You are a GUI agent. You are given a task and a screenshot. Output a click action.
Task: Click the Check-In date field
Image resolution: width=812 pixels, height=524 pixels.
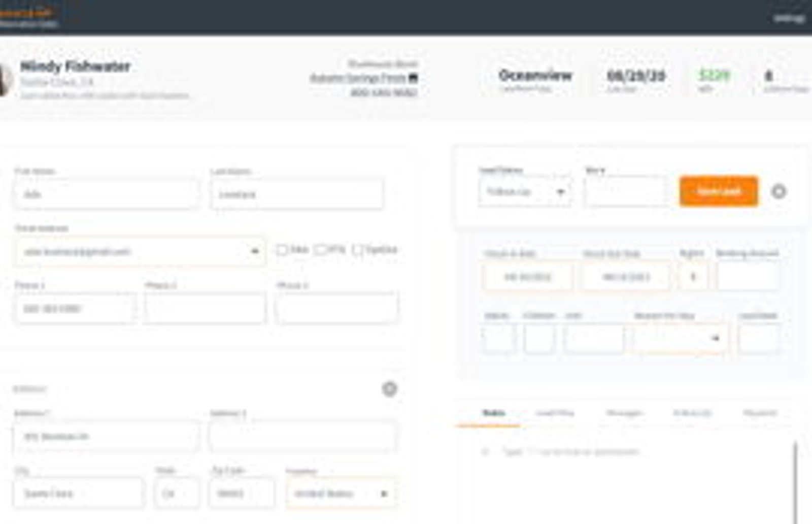coord(528,277)
